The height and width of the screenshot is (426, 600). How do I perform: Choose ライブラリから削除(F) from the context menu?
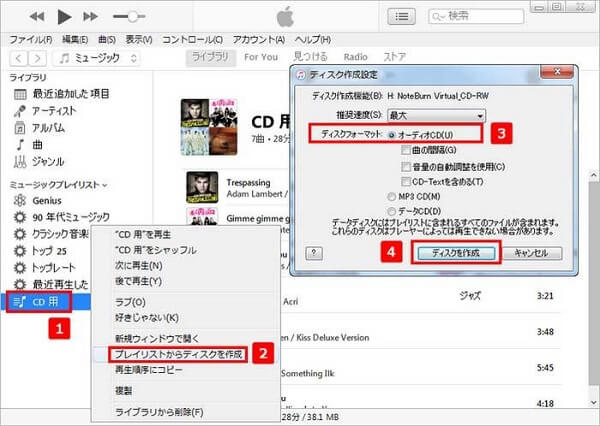[x=159, y=412]
